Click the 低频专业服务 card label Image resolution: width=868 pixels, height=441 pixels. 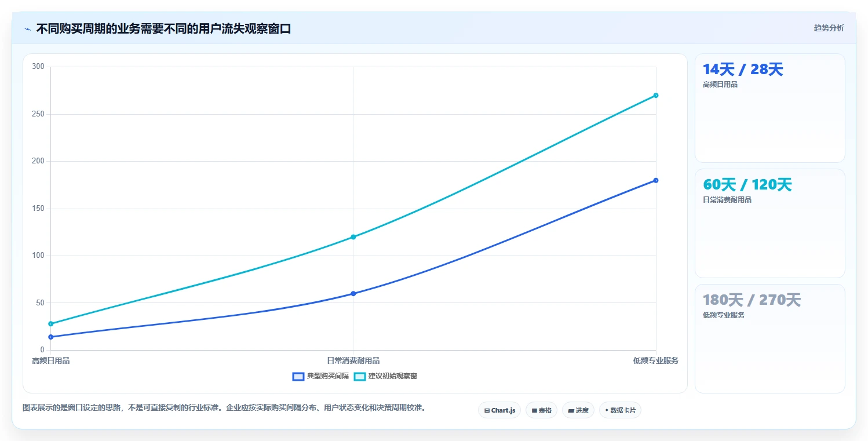[x=723, y=315]
